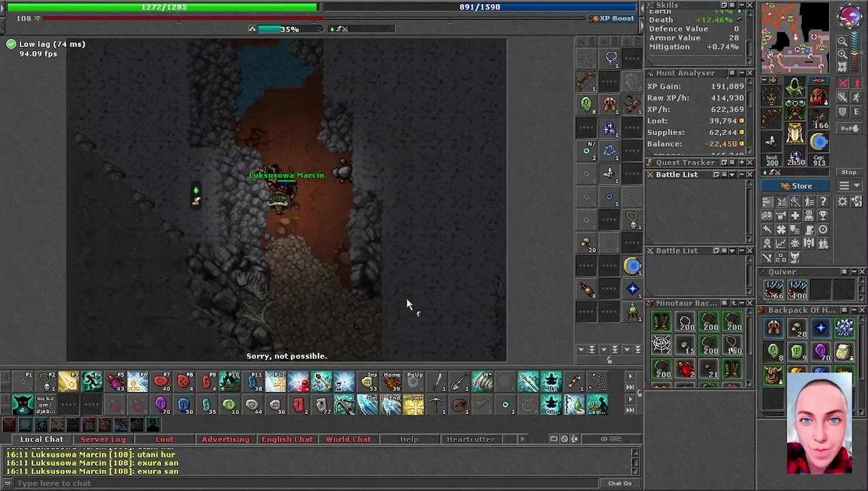The width and height of the screenshot is (868, 491).
Task: Open the Help chat tab
Action: (409, 439)
